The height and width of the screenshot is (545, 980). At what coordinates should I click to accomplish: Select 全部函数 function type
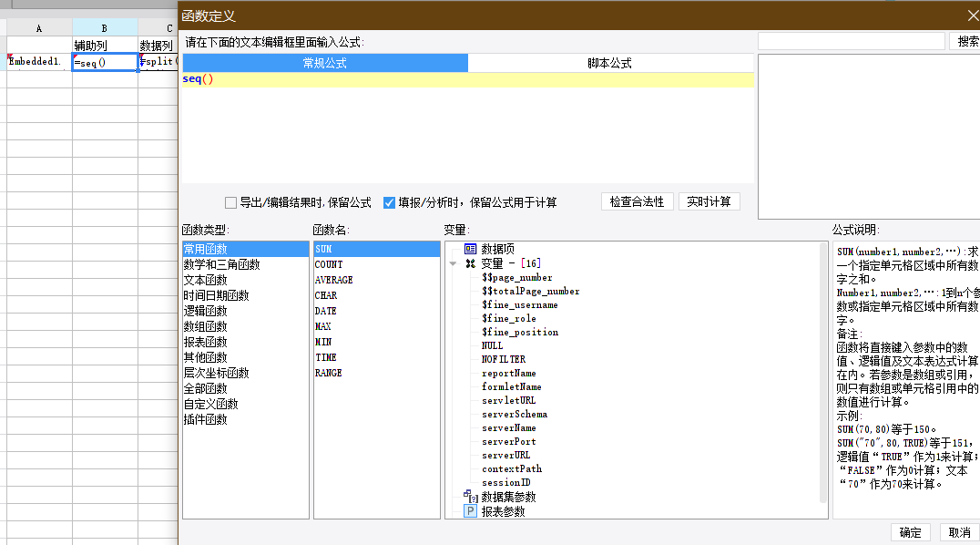coord(246,388)
